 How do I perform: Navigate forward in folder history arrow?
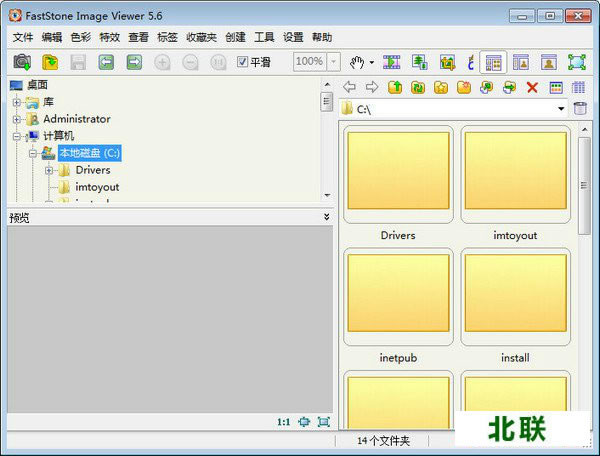coord(372,87)
